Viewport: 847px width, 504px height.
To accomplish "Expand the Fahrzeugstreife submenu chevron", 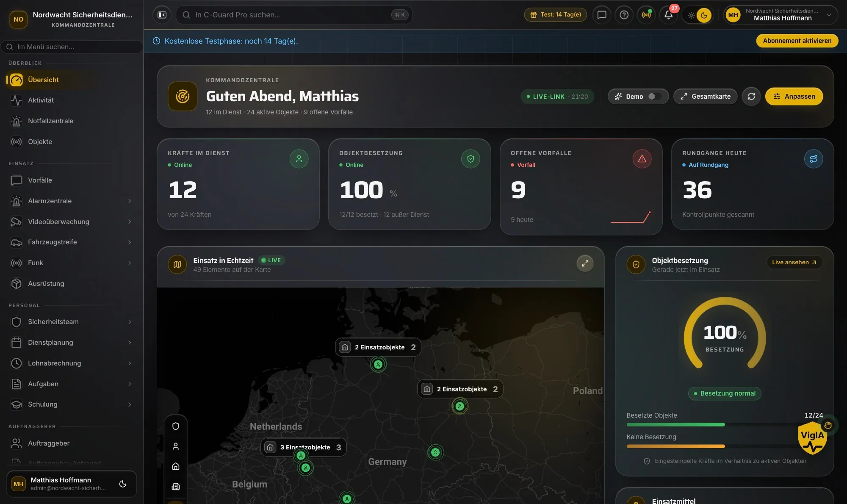I will point(130,242).
